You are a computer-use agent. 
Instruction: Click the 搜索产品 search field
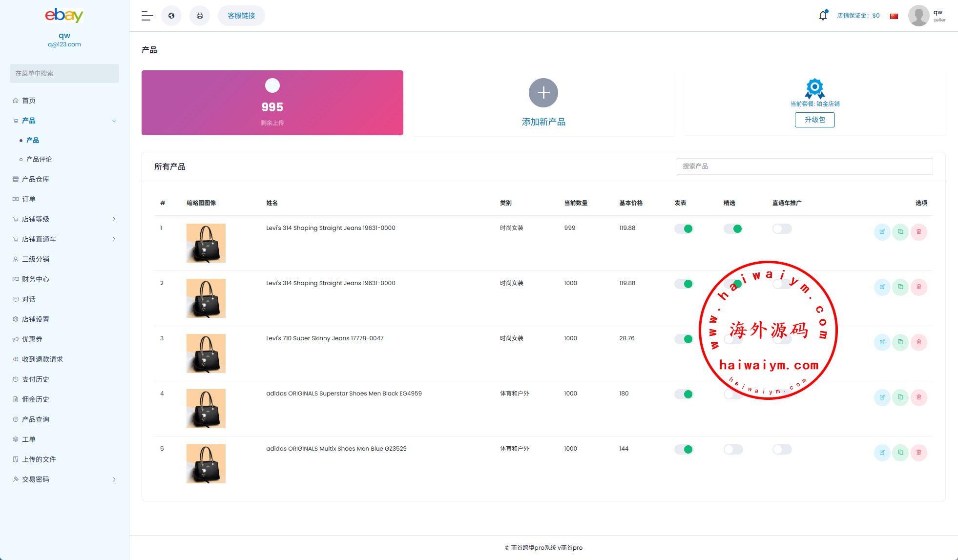(x=804, y=166)
